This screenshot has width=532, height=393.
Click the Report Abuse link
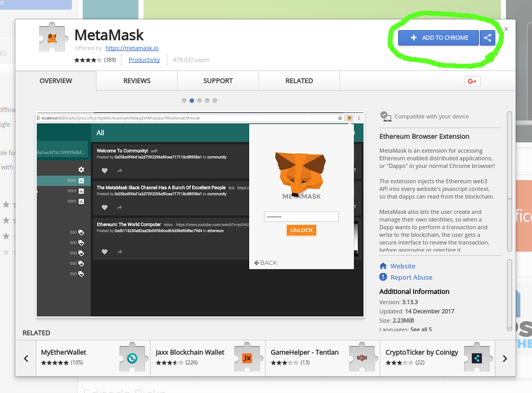pyautogui.click(x=411, y=277)
